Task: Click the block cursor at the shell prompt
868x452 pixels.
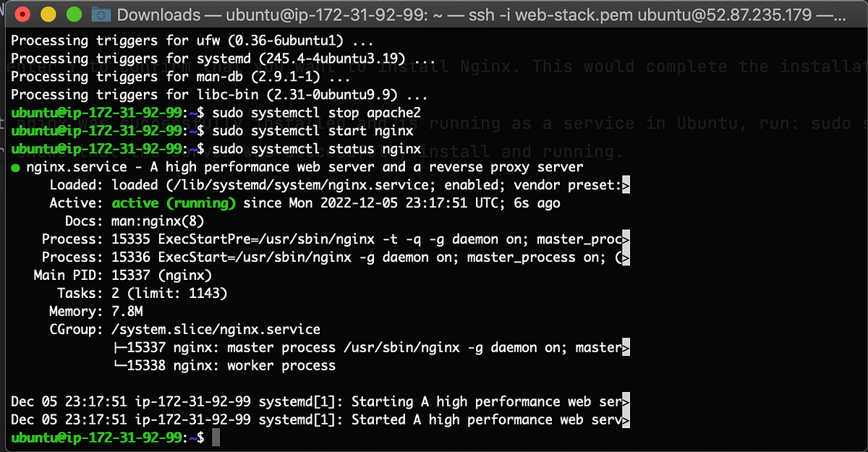Action: tap(217, 437)
